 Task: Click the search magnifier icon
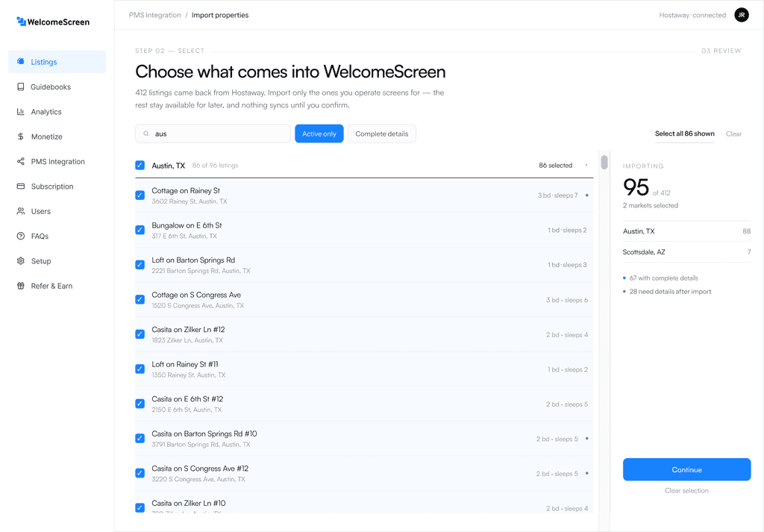click(145, 134)
